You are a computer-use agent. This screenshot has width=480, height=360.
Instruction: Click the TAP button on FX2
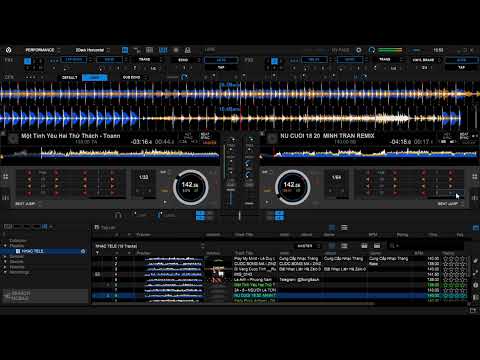[461, 67]
